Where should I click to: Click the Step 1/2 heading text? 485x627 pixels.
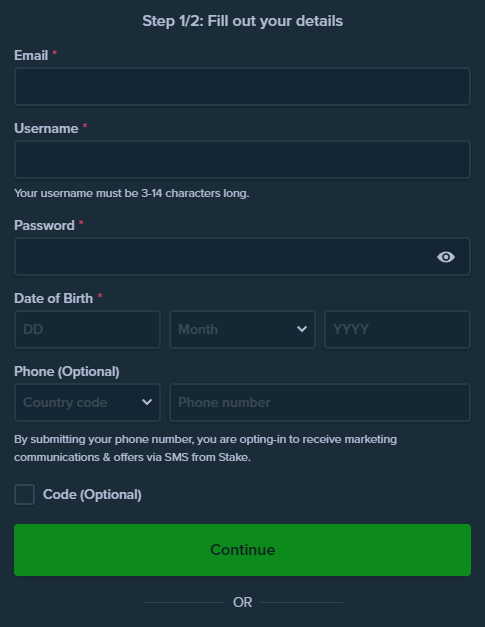pos(243,21)
